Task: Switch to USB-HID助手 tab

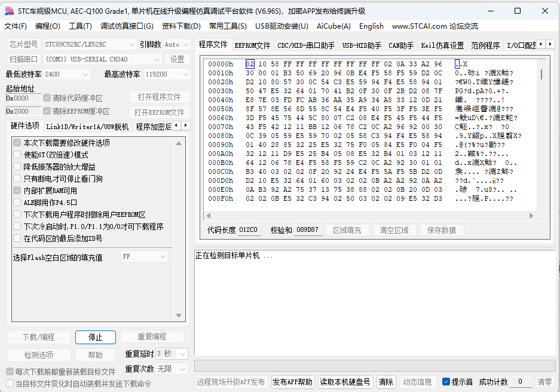Action: click(x=362, y=45)
